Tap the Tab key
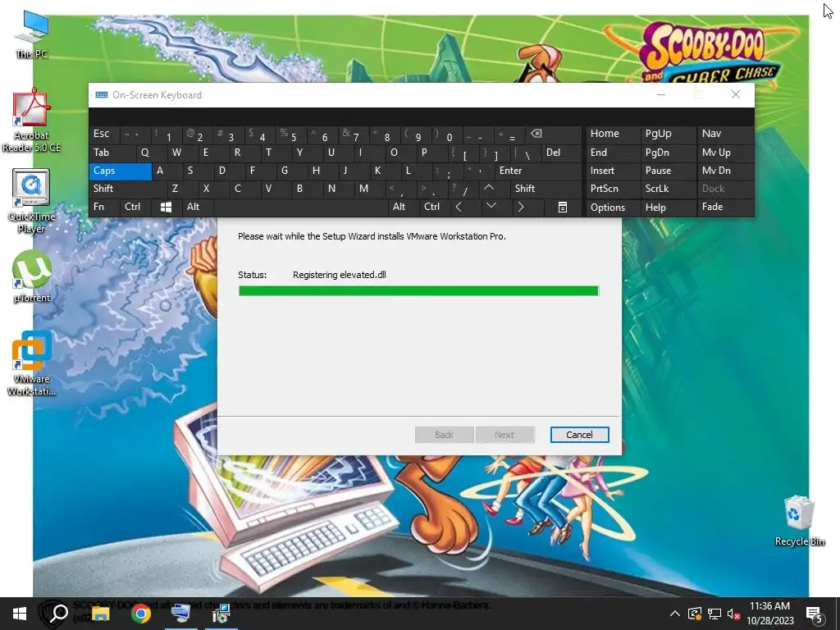Screen dimensions: 840x630 [x=112, y=153]
